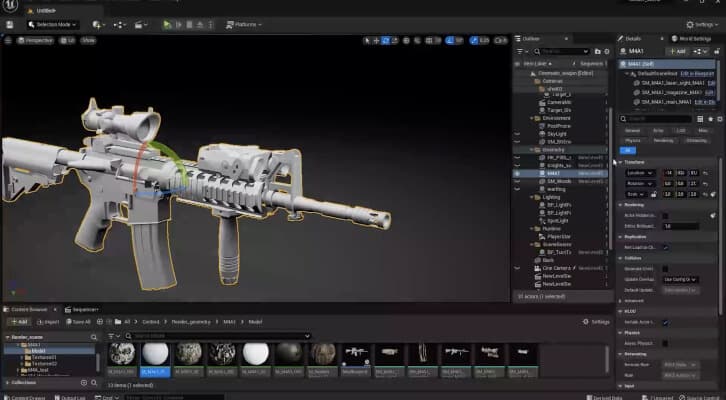Screen dimensions: 726x400
Task: Click the M4A1 breadcrumb in Content Browser path
Action: [x=229, y=322]
